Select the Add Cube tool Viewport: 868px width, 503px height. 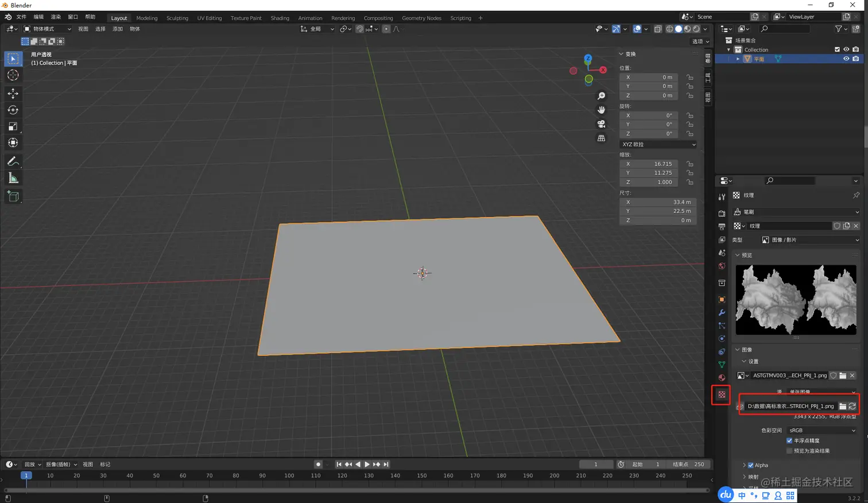[x=13, y=196]
